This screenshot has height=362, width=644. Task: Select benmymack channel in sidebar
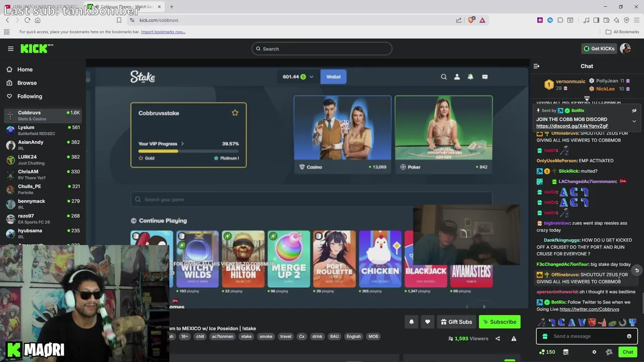(43, 204)
